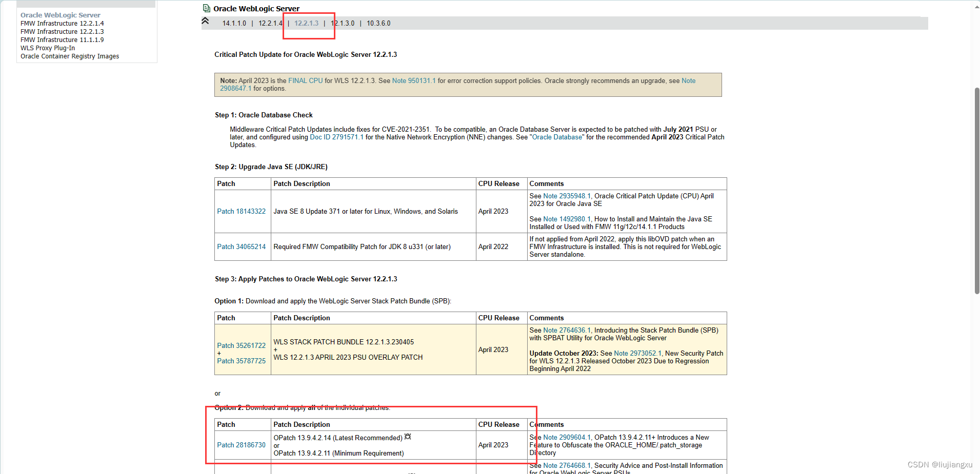Click the scrollbar up arrow at top

point(977,7)
